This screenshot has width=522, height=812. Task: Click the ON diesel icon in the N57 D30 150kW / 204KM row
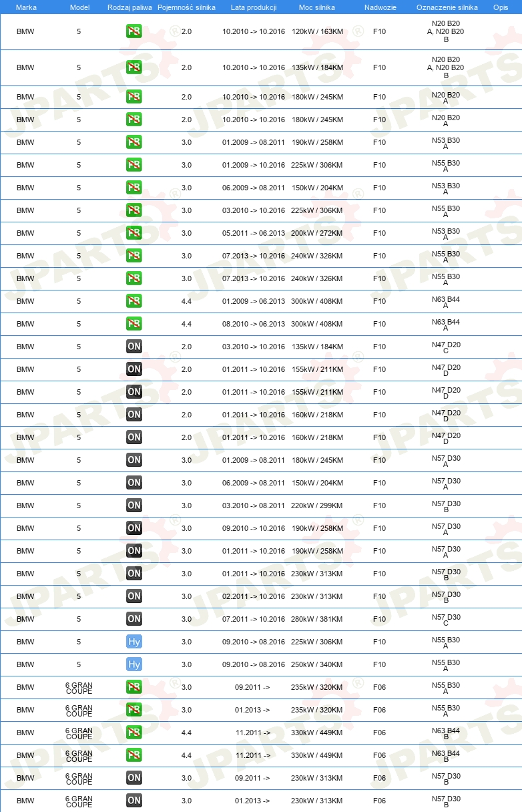click(x=134, y=483)
